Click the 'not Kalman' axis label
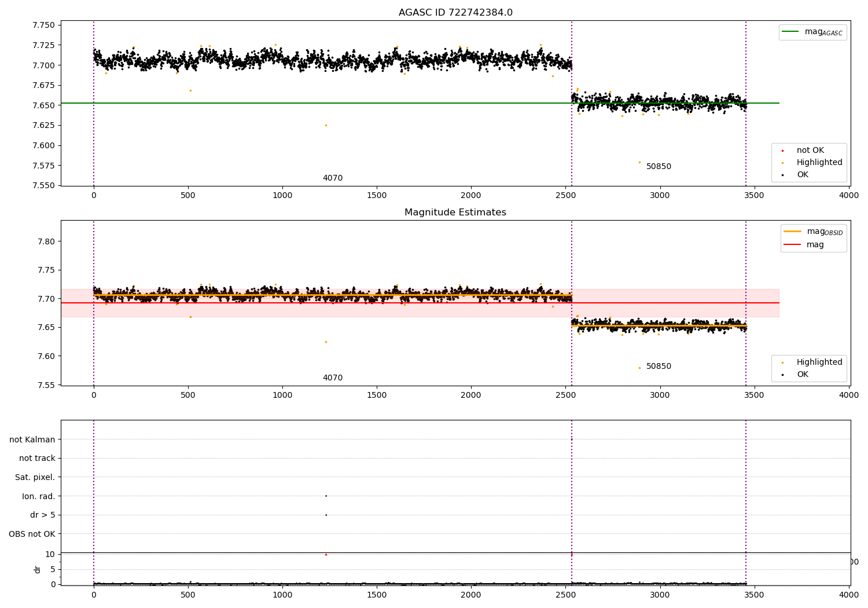The height and width of the screenshot is (608, 868). [32, 439]
